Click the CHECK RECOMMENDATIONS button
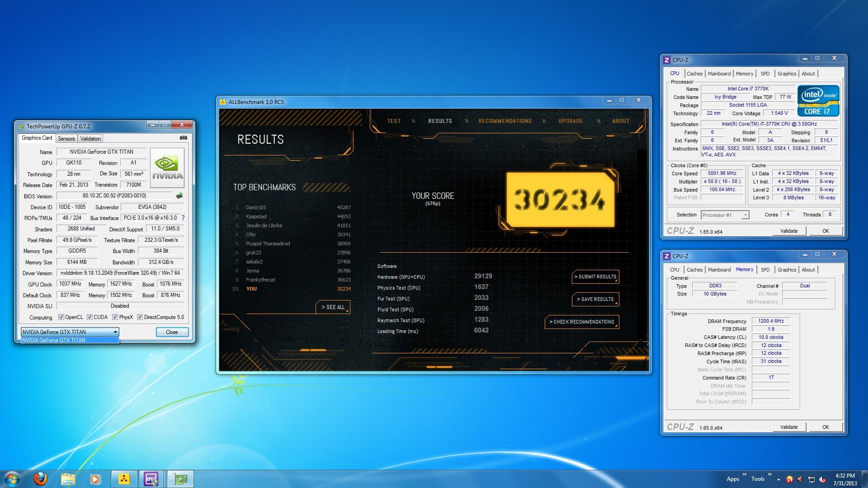The image size is (868, 488). (x=581, y=322)
